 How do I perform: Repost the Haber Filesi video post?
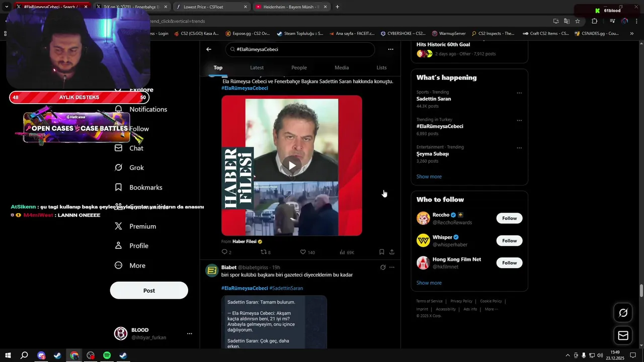coord(265,252)
